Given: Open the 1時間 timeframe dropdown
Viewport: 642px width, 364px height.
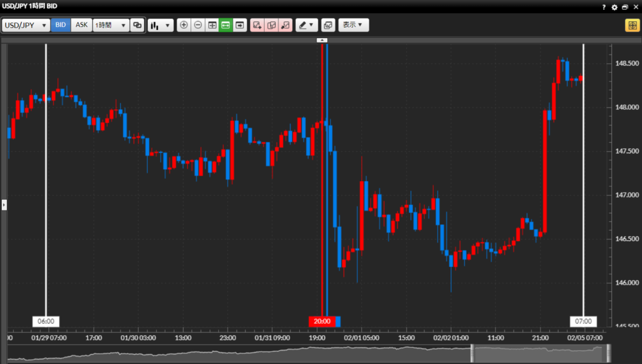Looking at the screenshot, I should point(110,25).
